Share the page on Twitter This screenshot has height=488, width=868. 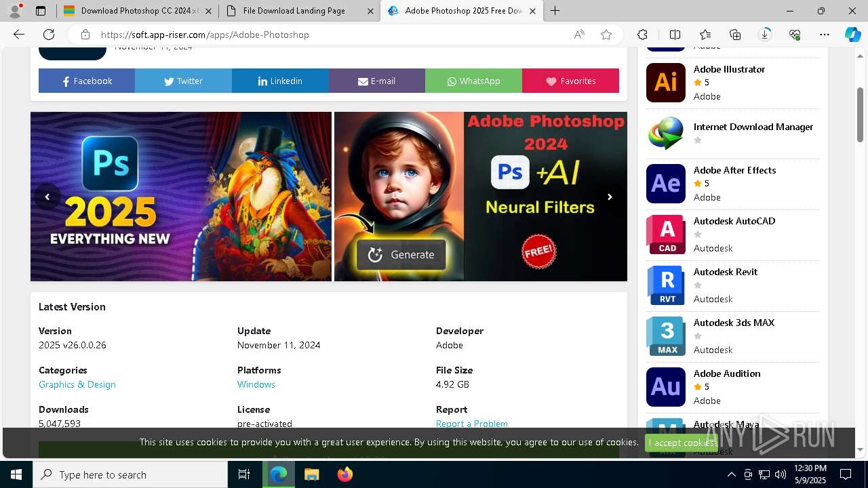pyautogui.click(x=183, y=81)
